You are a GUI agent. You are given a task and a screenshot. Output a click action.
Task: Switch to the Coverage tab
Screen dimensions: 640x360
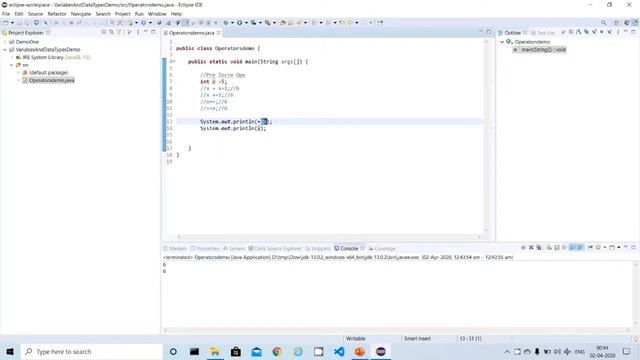point(382,248)
